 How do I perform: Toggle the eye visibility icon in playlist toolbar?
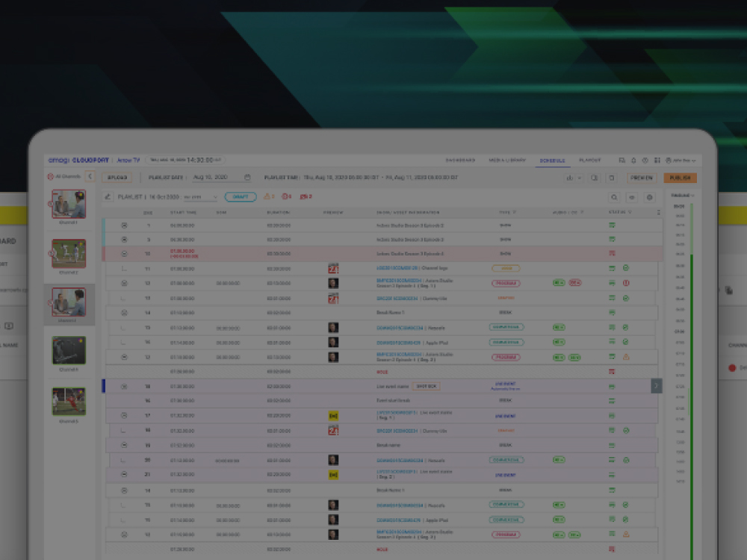(632, 197)
